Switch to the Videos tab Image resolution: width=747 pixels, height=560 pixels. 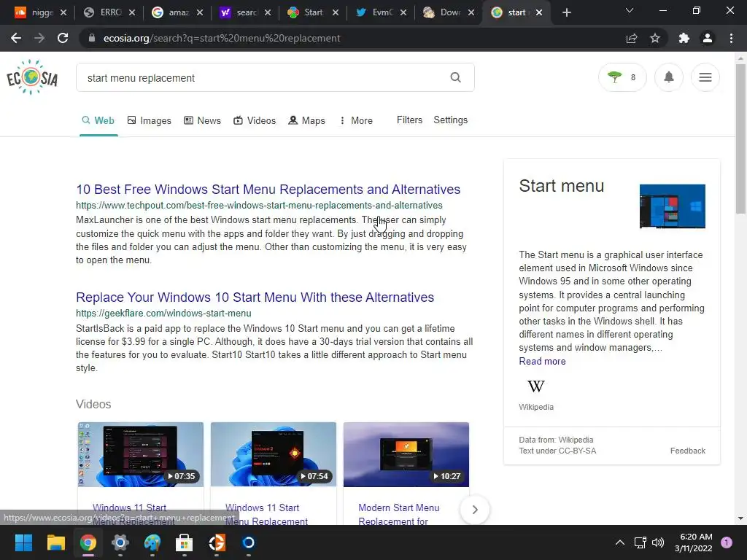click(255, 120)
